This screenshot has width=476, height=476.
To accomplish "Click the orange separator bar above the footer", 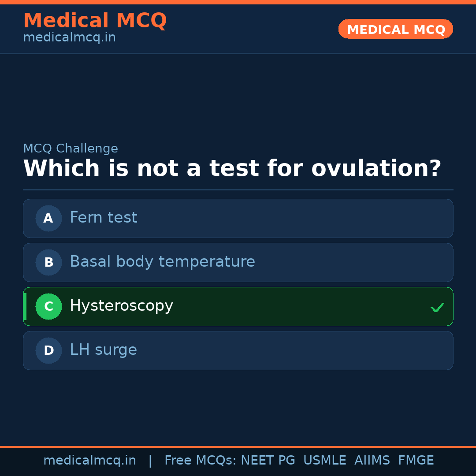I will tap(238, 446).
